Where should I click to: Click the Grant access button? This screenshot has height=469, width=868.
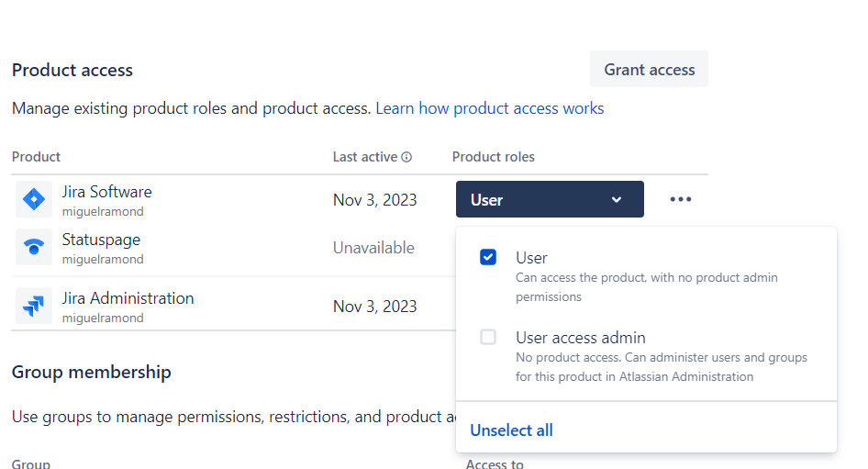click(x=649, y=69)
